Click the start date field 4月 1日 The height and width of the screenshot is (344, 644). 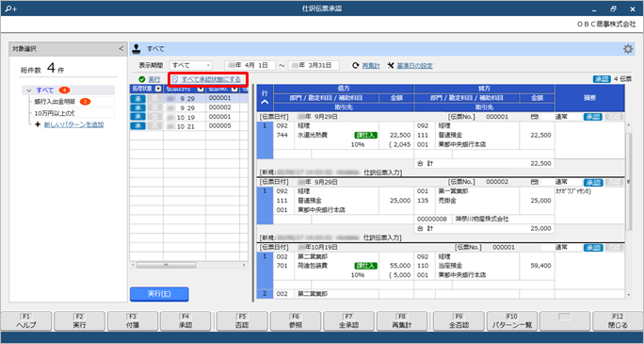point(250,66)
